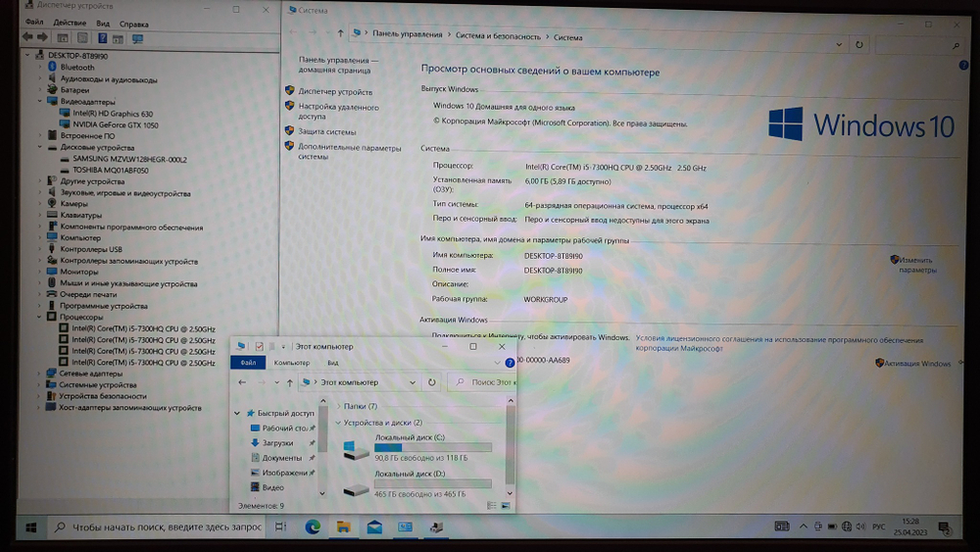Open the Компьютер ribbon tab
Image resolution: width=980 pixels, height=552 pixels.
(292, 363)
